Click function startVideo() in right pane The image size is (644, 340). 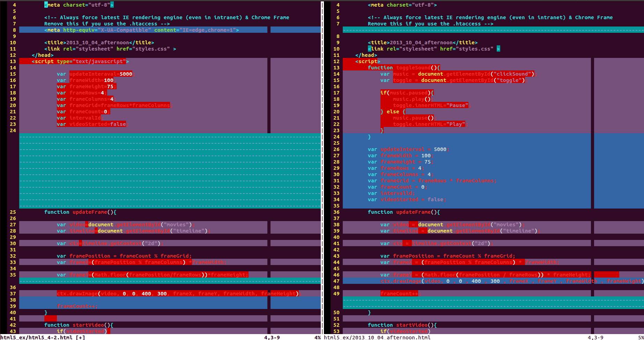click(402, 325)
